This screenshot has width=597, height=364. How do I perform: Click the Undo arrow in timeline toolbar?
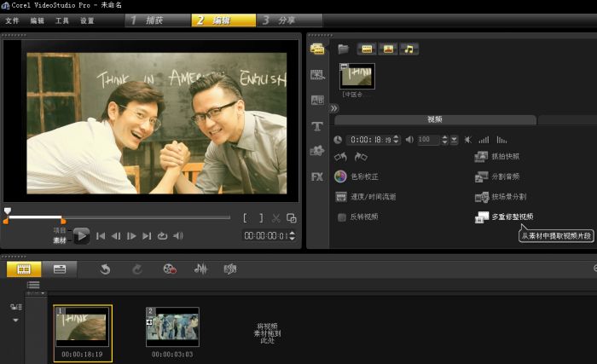(x=106, y=269)
